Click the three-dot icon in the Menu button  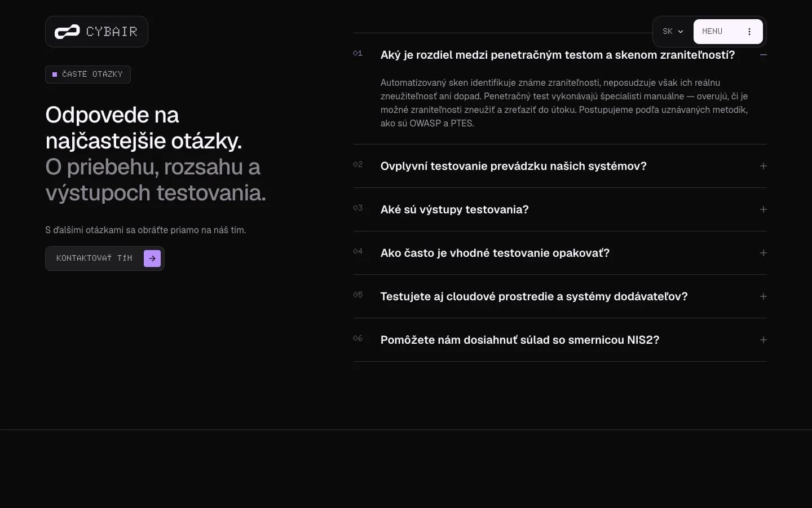749,32
